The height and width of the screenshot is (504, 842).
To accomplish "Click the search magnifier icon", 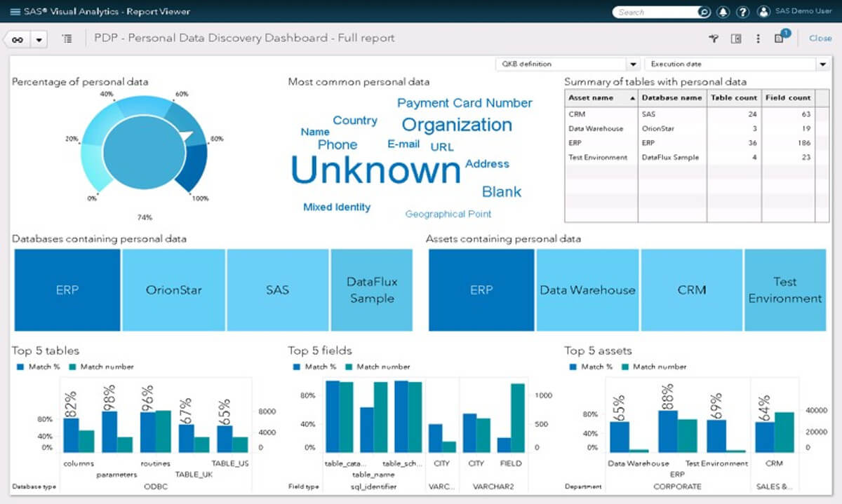I will 702,12.
